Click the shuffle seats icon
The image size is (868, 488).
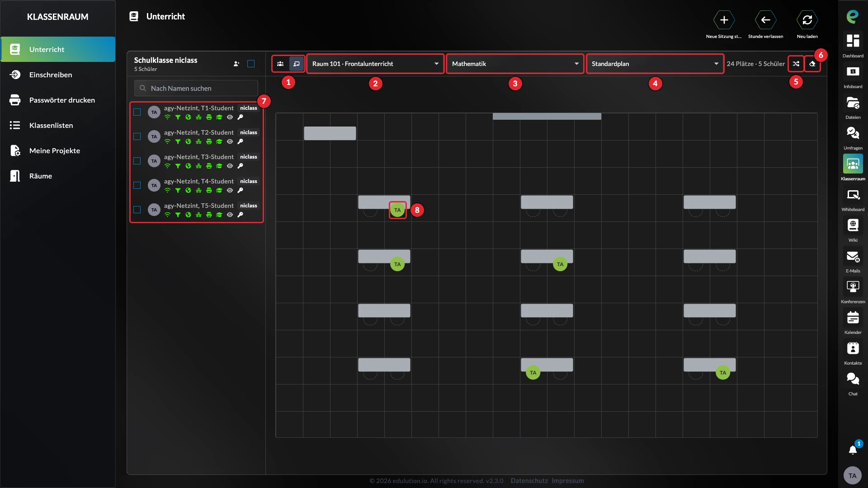796,64
